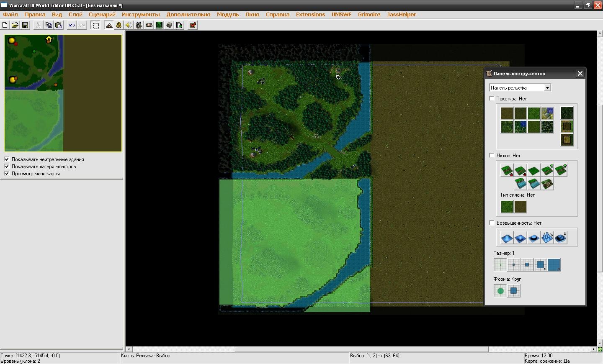Select lower cliff by one level tool
603x364 pixels.
pos(521,170)
